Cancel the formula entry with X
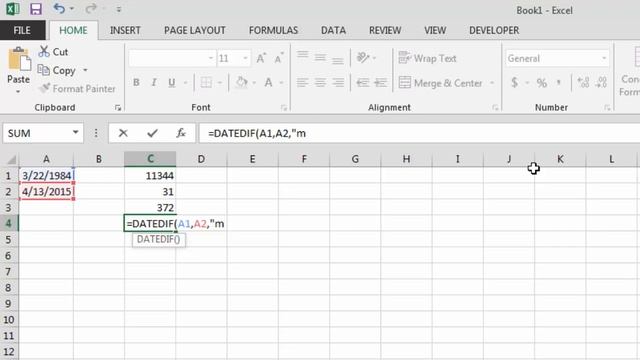Image resolution: width=640 pixels, height=360 pixels. tap(123, 133)
